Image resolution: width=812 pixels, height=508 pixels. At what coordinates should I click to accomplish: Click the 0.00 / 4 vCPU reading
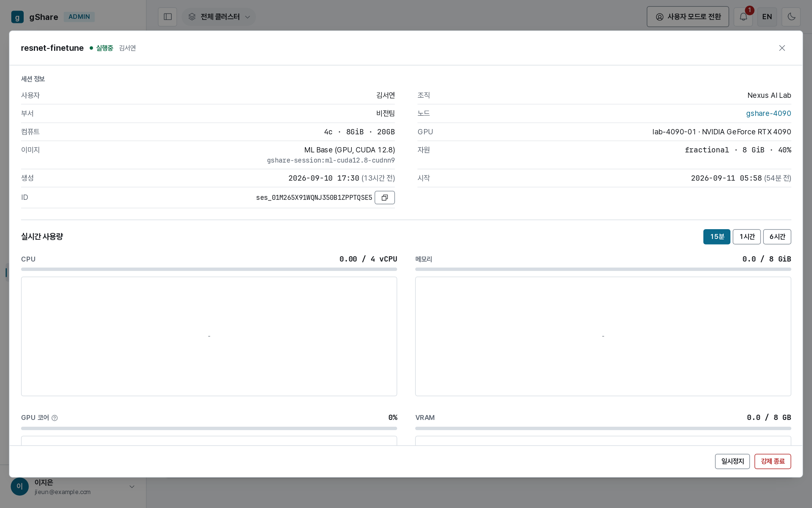coord(368,259)
